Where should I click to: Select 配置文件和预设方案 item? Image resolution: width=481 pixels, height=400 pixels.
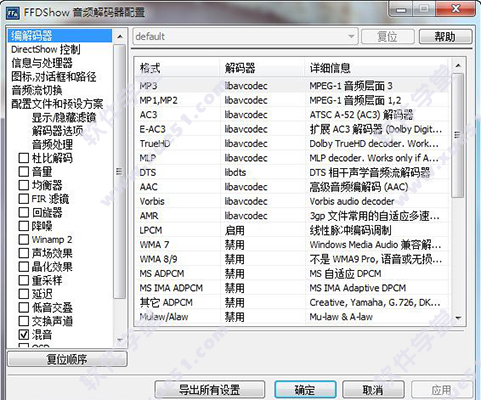pyautogui.click(x=57, y=104)
